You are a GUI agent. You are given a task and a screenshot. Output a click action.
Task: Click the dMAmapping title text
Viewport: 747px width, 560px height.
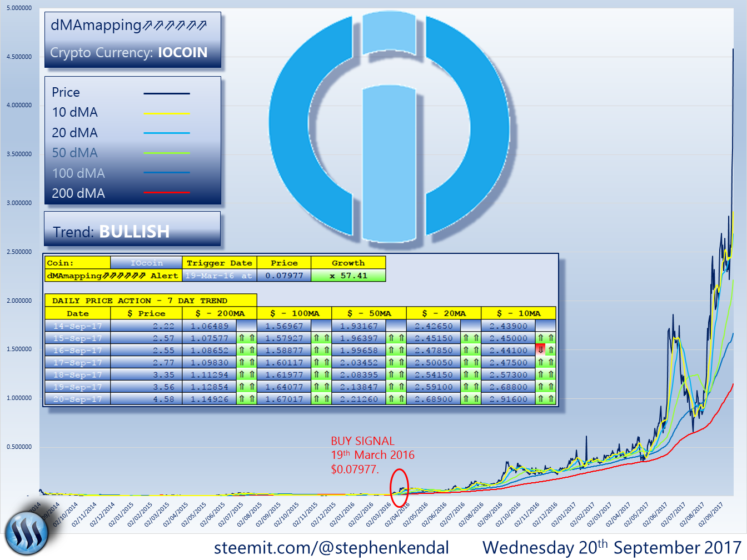(x=128, y=26)
